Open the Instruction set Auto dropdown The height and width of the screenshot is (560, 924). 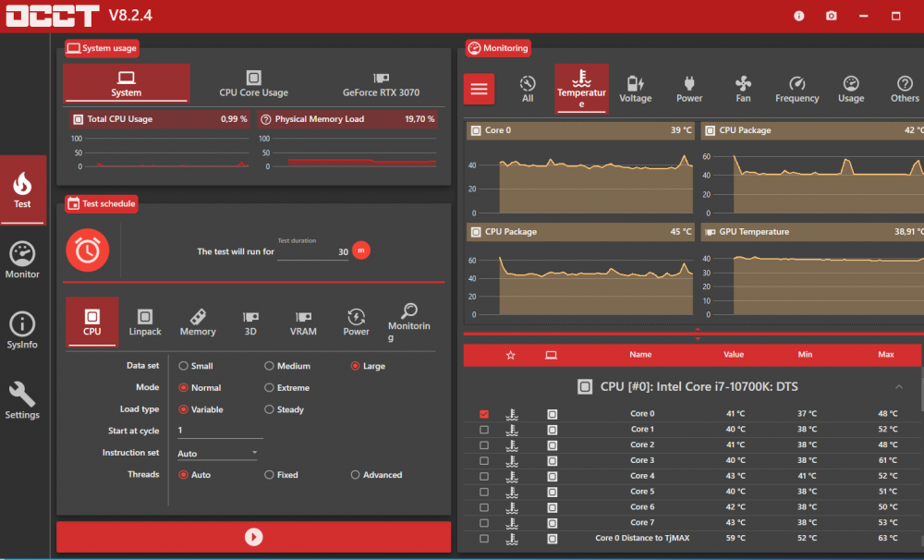(x=218, y=454)
